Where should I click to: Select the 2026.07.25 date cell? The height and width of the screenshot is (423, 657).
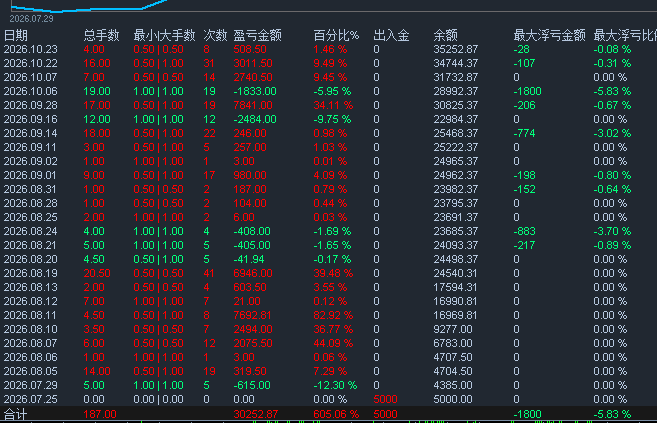click(31, 400)
